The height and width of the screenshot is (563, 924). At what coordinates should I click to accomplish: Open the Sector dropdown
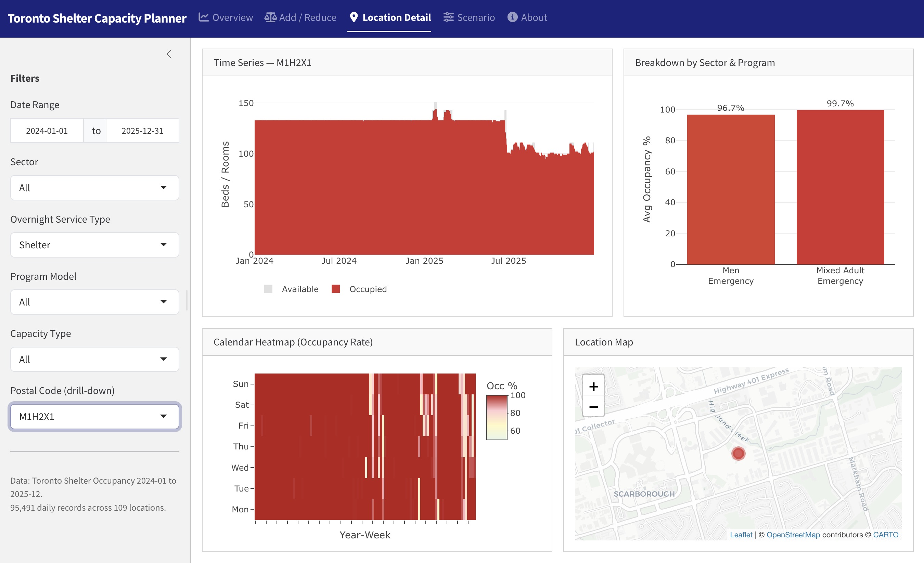[94, 188]
